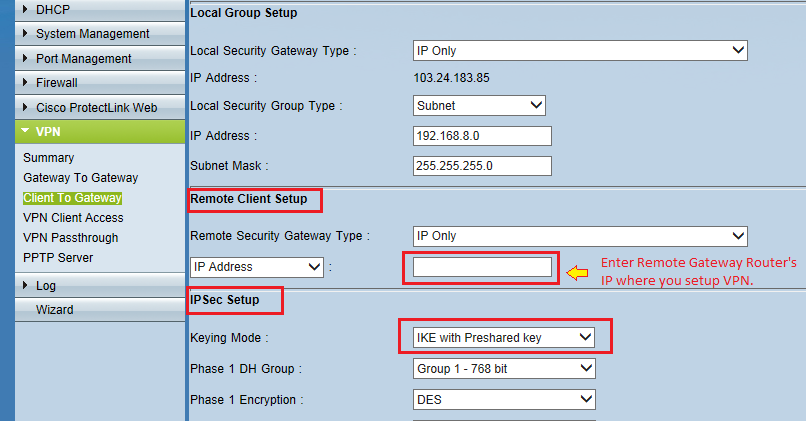The width and height of the screenshot is (806, 421).
Task: Expand System Management menu arrow
Action: point(25,33)
